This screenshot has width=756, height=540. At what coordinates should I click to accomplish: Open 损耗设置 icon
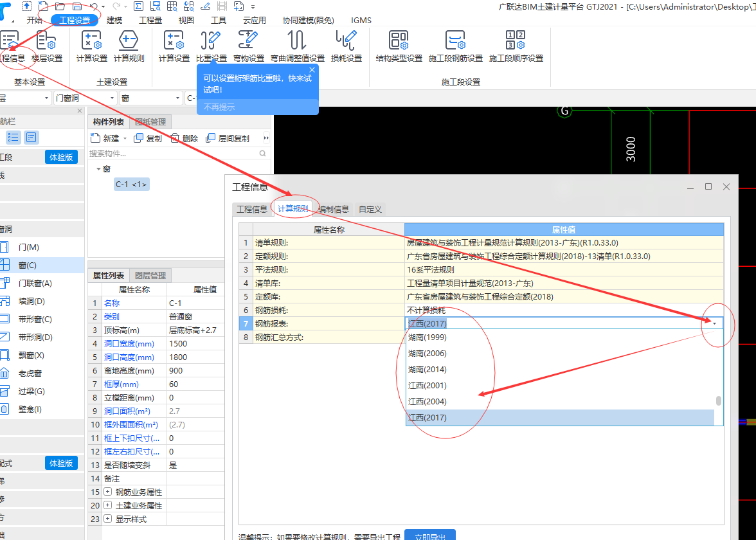pyautogui.click(x=346, y=46)
